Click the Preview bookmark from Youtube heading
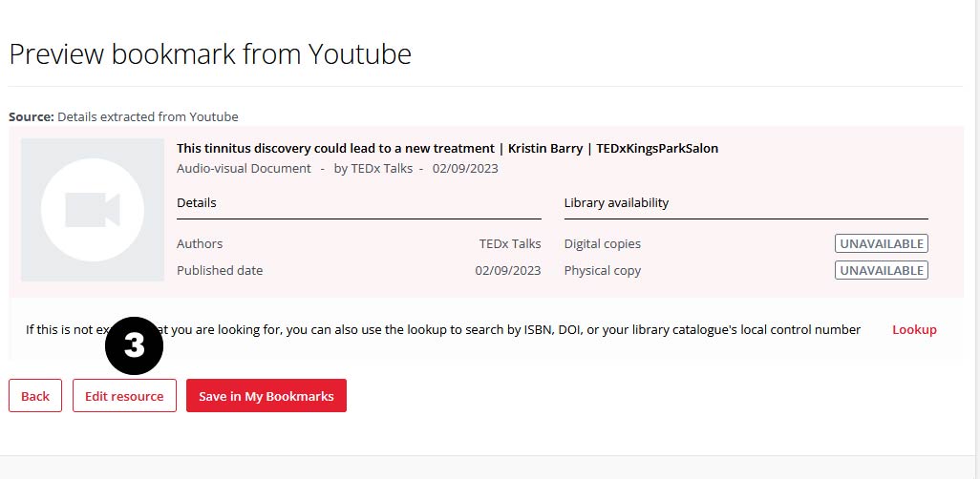 click(x=210, y=54)
